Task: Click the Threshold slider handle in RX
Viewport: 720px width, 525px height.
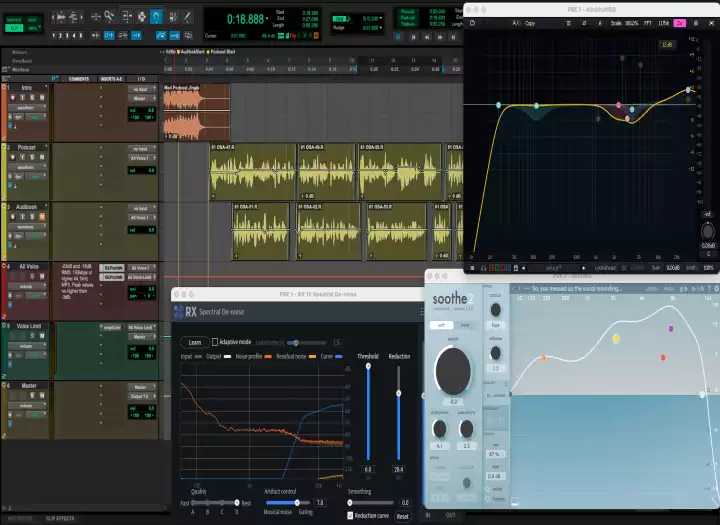Action: [x=368, y=366]
